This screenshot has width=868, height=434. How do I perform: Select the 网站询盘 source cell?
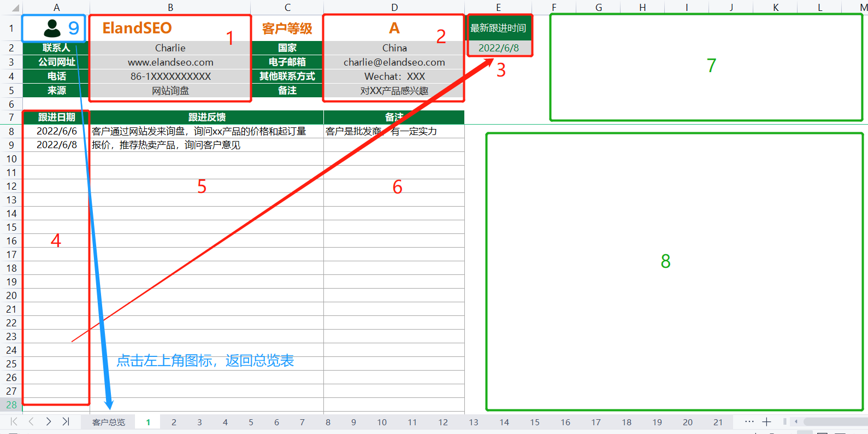(x=170, y=90)
